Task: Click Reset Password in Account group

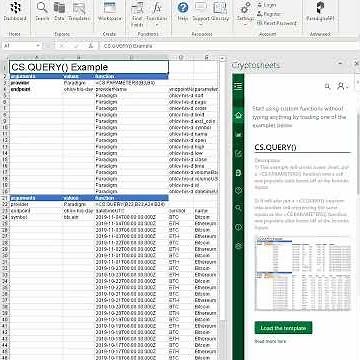Action: (277, 23)
